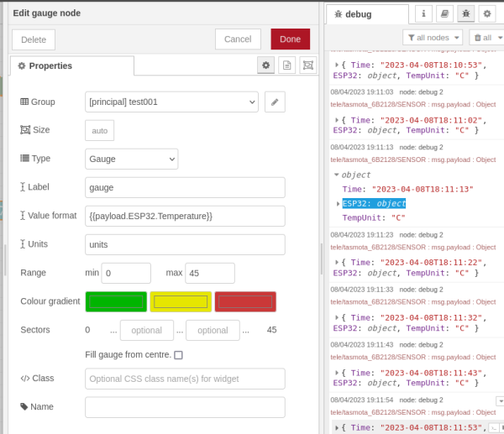Focus the Value format input field
Image resolution: width=504 pixels, height=434 pixels.
point(185,217)
